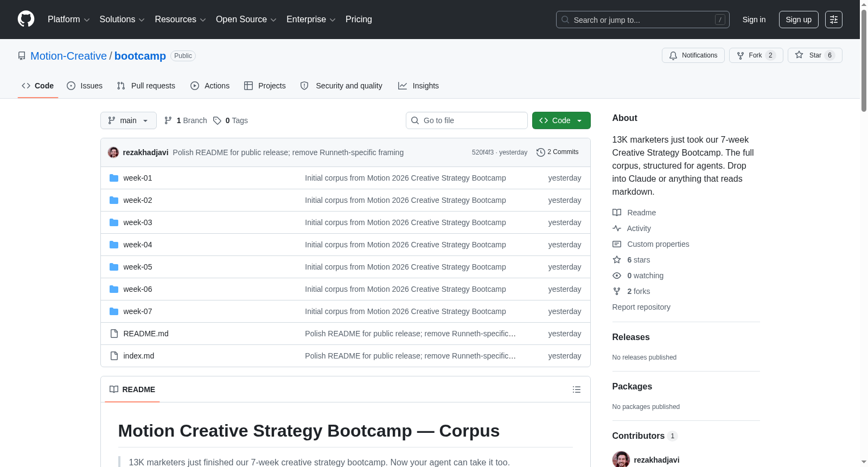Click the tag icon beside 0 Tags
This screenshot has width=868, height=467.
217,120
